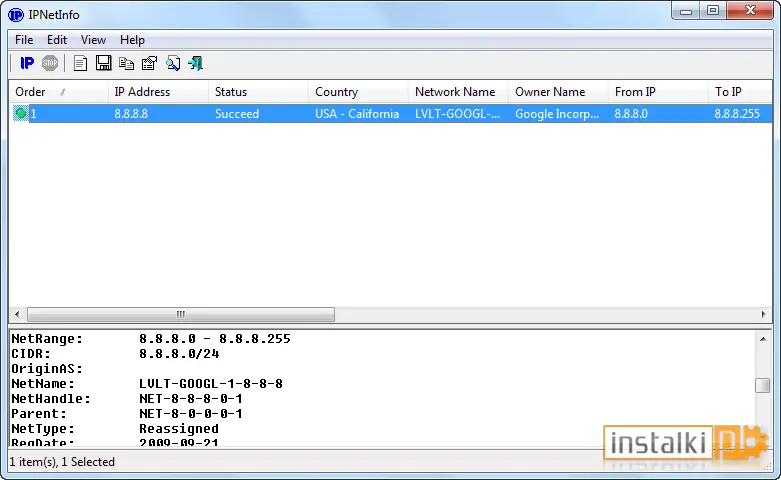
Task: Click the Succeed status cell
Action: 237,114
